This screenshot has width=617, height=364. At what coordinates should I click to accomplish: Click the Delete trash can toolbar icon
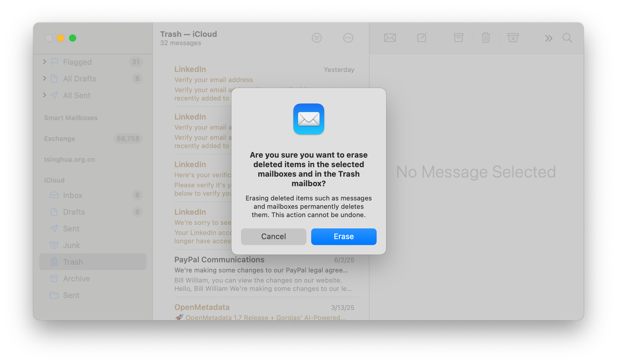click(486, 38)
